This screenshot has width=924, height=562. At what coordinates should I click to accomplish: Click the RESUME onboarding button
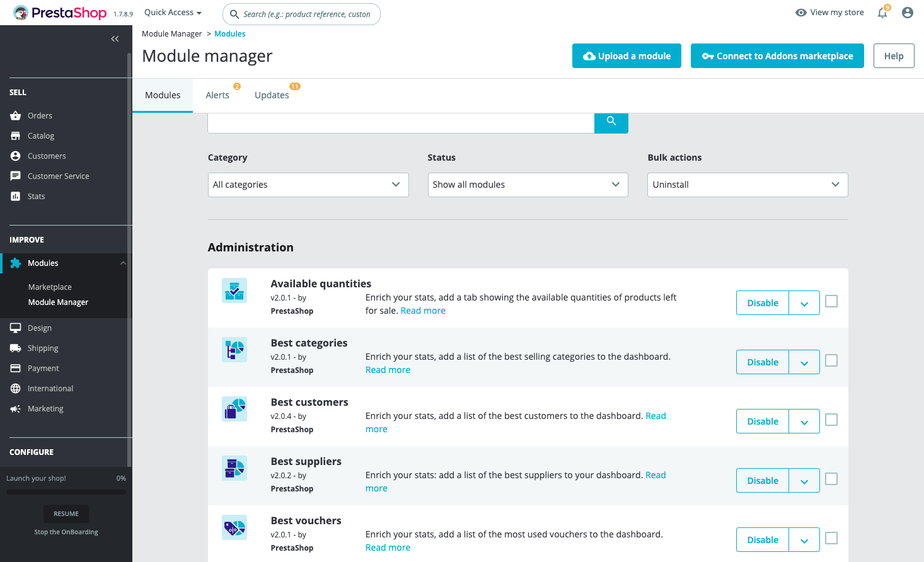pyautogui.click(x=66, y=514)
